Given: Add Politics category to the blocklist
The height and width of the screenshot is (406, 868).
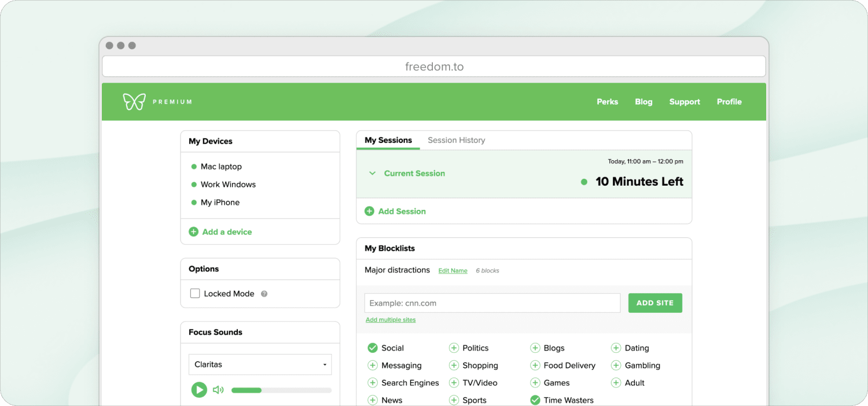Looking at the screenshot, I should coord(454,348).
